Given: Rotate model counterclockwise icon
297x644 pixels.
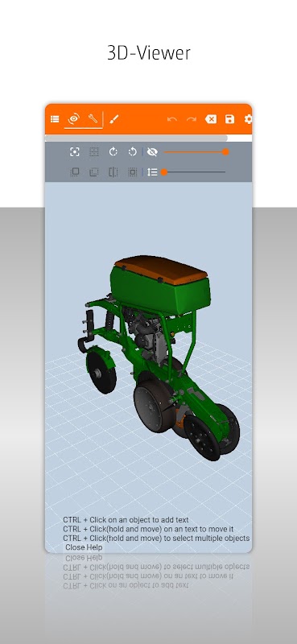Looking at the screenshot, I should tap(132, 152).
